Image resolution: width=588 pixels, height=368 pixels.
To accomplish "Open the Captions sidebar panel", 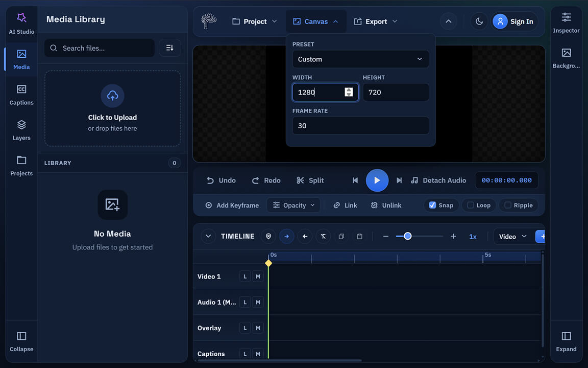I will pyautogui.click(x=21, y=95).
